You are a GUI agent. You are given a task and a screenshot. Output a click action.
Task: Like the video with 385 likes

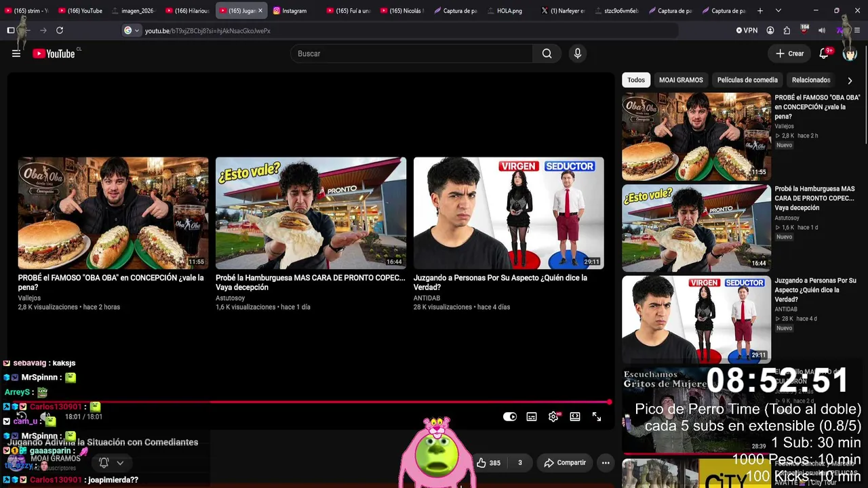[x=488, y=463]
